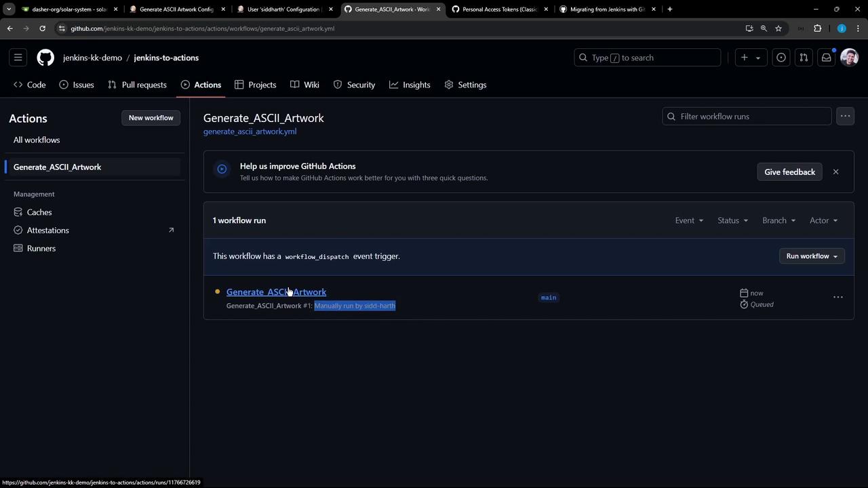
Task: Click the Queued status text
Action: tap(762, 304)
